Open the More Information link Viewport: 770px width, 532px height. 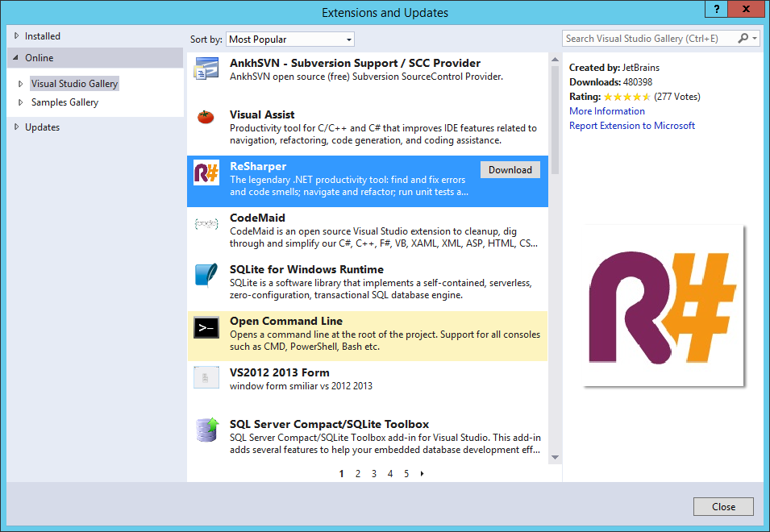[x=606, y=110]
